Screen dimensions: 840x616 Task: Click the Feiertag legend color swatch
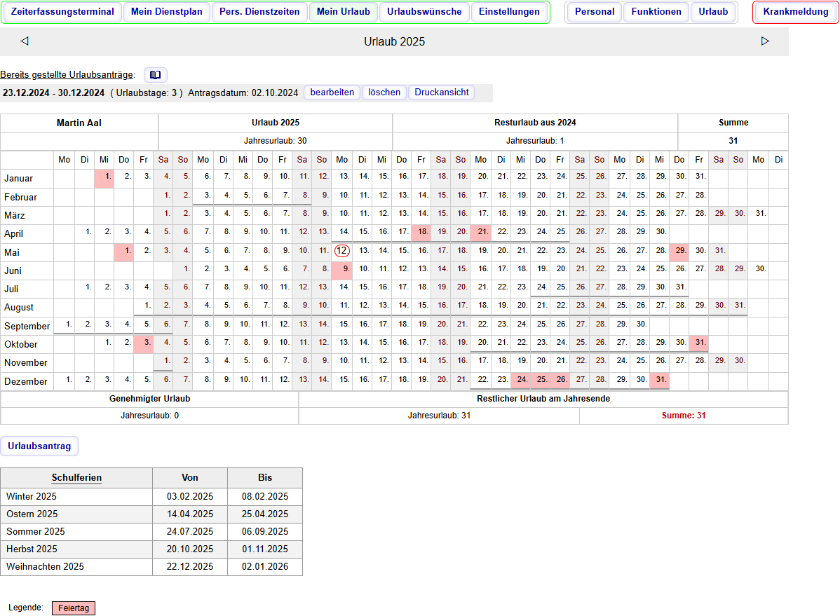73,608
